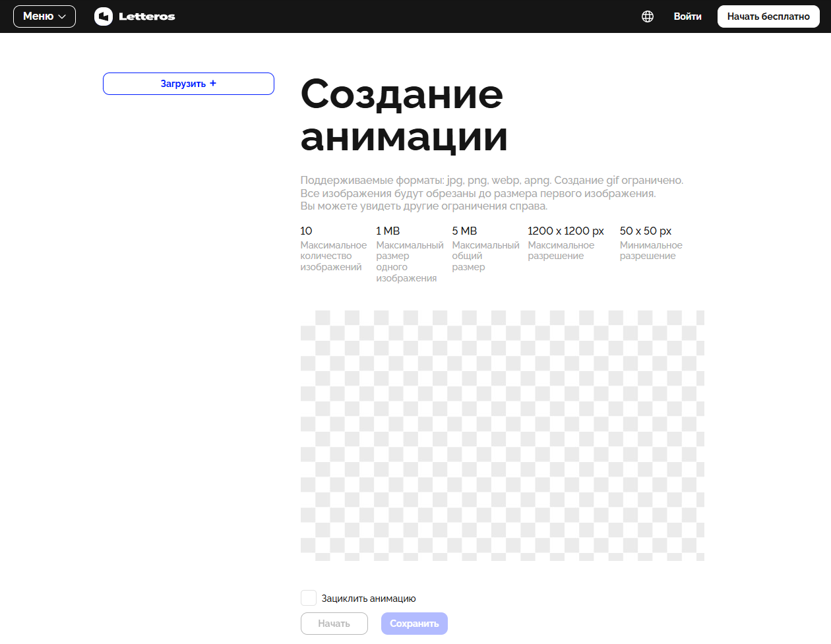Image resolution: width=831 pixels, height=644 pixels.
Task: Click the checkered animation preview canvas
Action: tap(502, 435)
